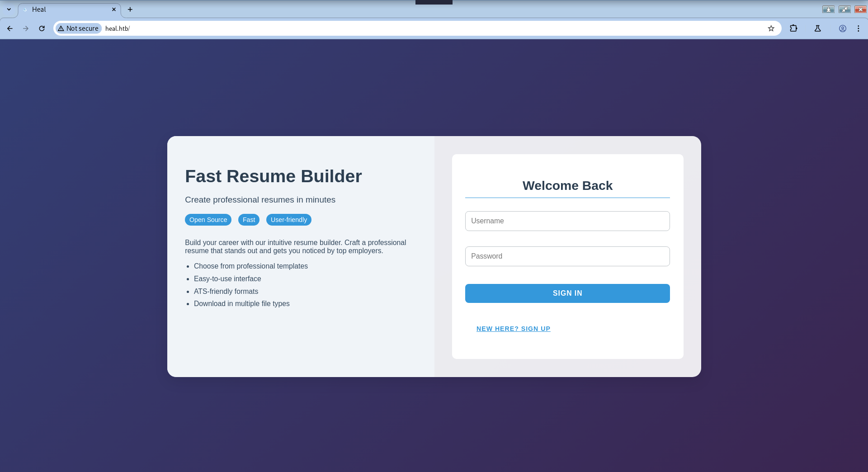Screen dimensions: 868x472
Task: Open the browser extensions puzzle icon
Action: tap(793, 28)
